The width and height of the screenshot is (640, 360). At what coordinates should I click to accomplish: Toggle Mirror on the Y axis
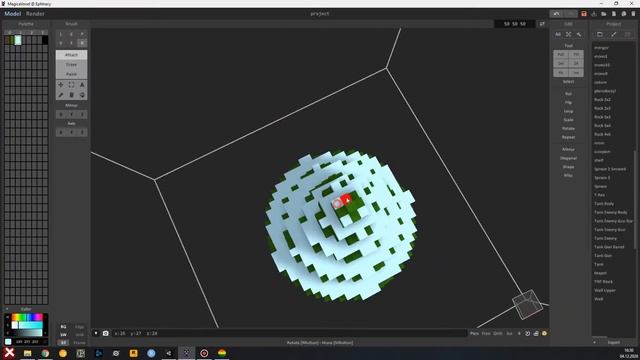71,115
